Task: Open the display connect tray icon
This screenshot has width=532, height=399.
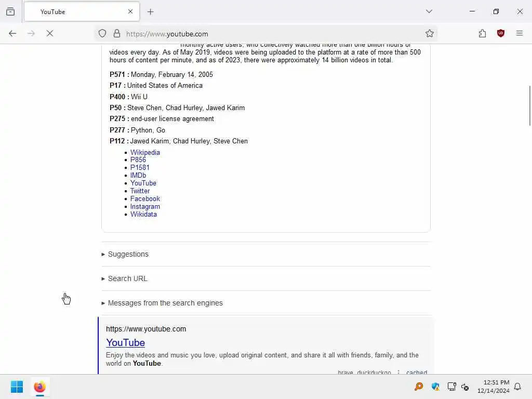Action: click(x=451, y=387)
